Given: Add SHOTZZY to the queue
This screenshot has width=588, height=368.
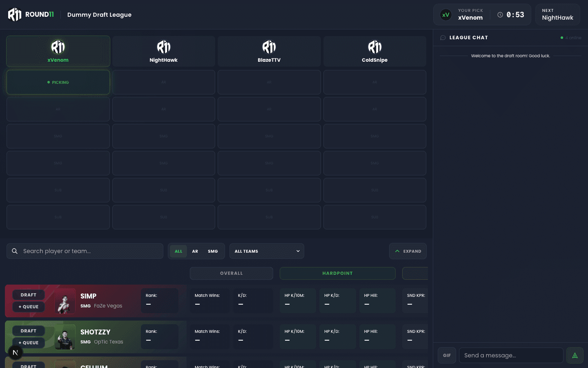Looking at the screenshot, I should [29, 343].
